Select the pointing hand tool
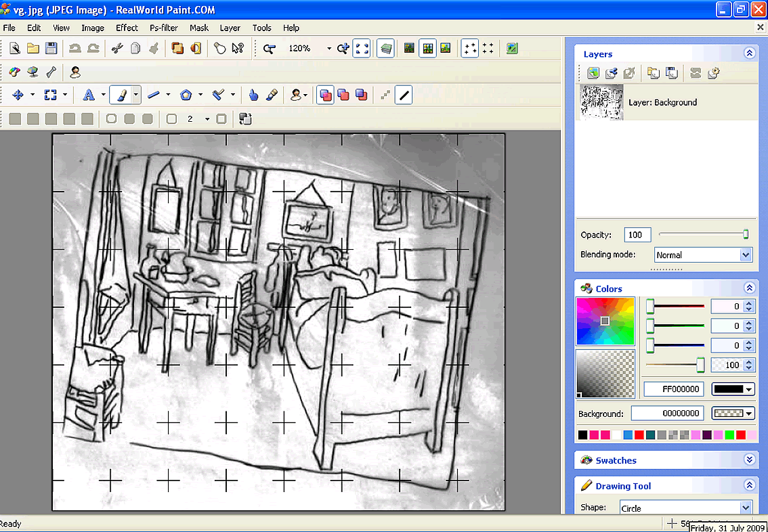 tap(253, 95)
